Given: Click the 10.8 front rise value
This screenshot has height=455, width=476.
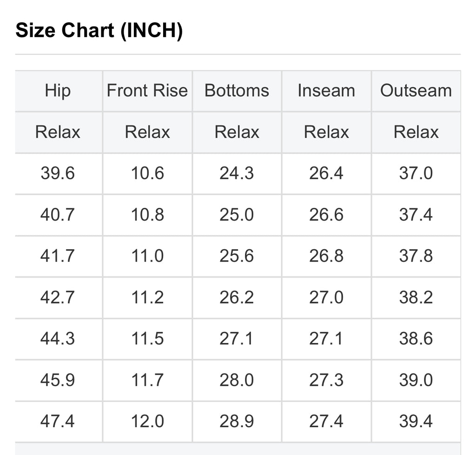Looking at the screenshot, I should (x=147, y=215).
